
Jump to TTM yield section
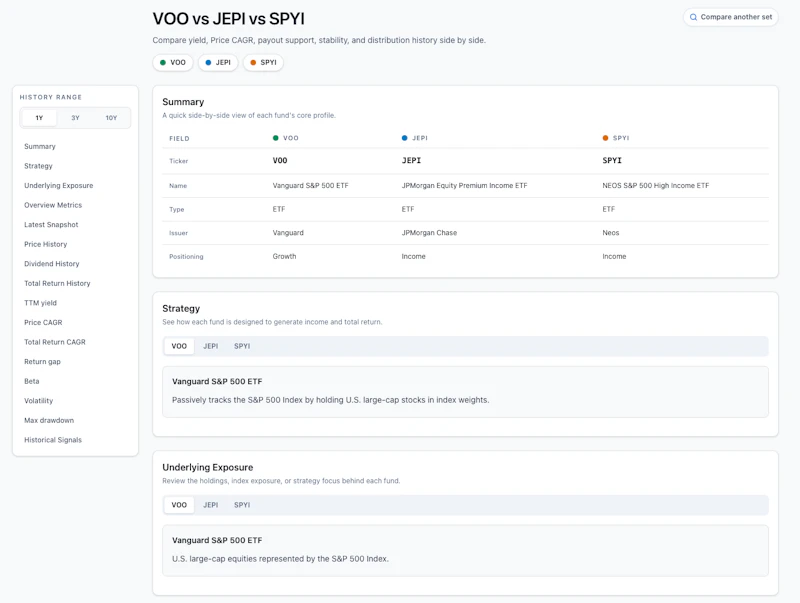pos(40,303)
